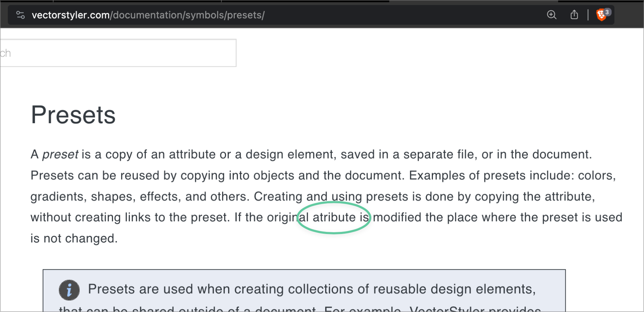644x312 pixels.
Task: Click the italic word "preset"
Action: [x=60, y=155]
